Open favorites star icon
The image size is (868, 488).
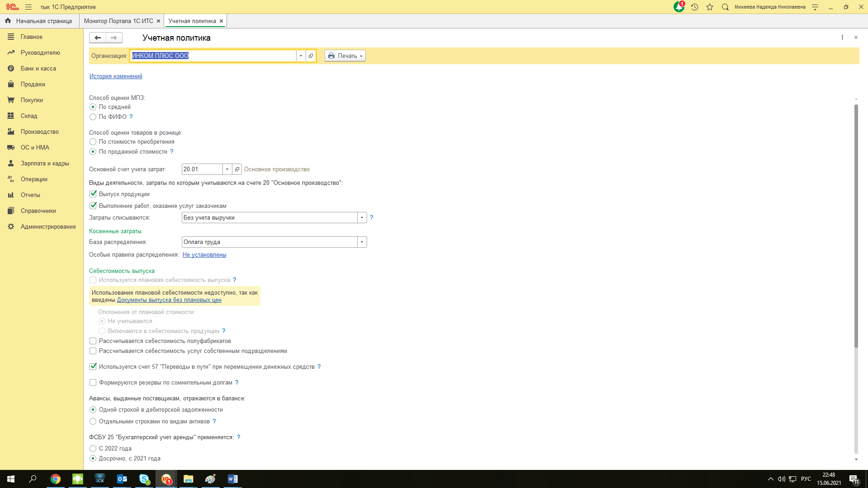[710, 7]
